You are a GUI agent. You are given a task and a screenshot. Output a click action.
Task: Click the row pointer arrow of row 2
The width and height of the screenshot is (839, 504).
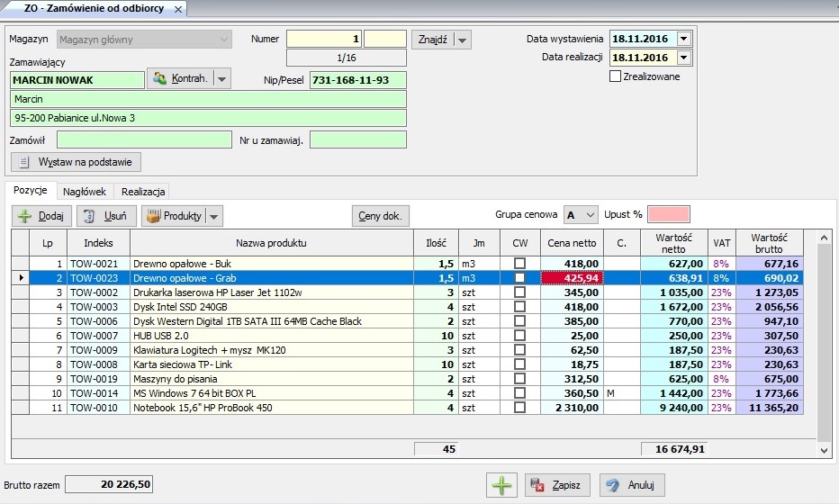[21, 278]
